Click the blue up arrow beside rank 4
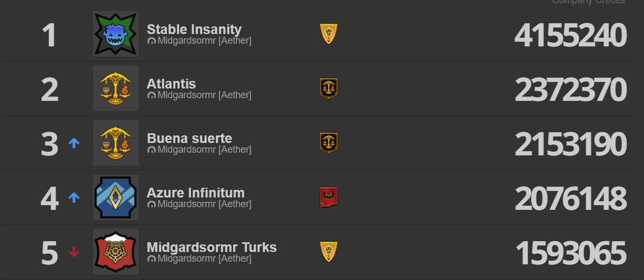 74,197
